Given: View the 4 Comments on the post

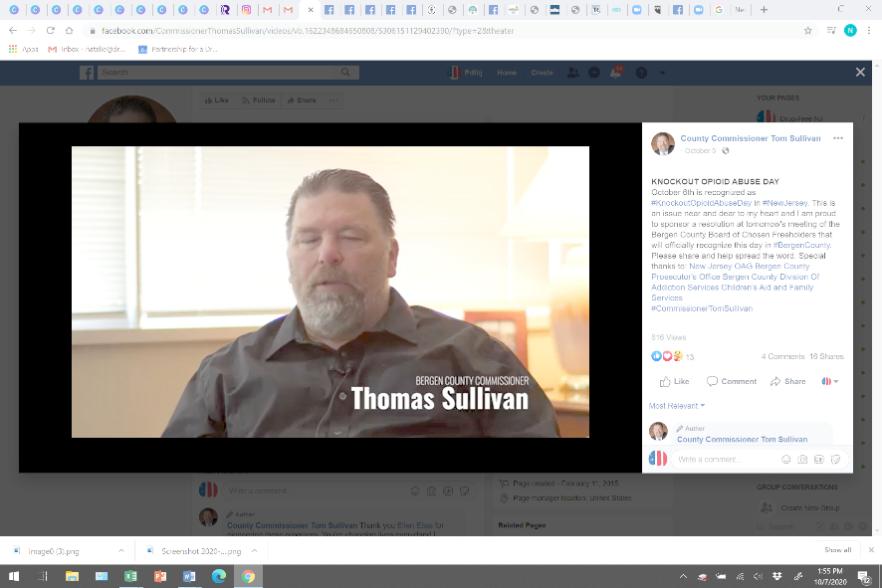Looking at the screenshot, I should point(781,356).
